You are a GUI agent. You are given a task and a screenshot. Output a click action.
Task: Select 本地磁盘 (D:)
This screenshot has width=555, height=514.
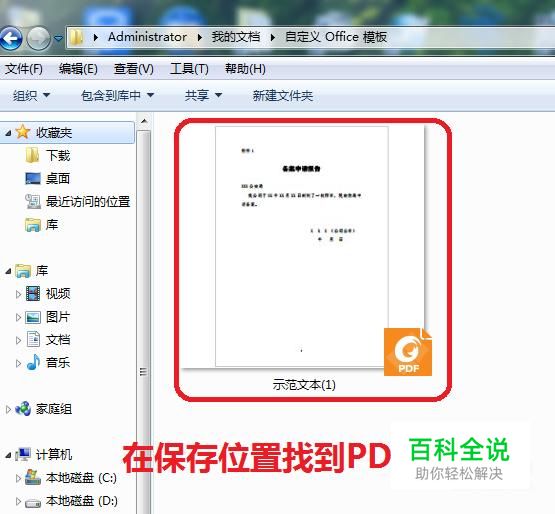82,501
